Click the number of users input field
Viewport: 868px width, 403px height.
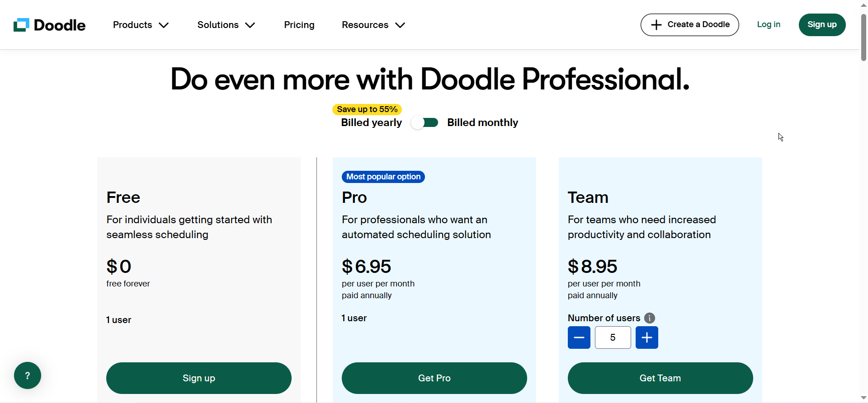pyautogui.click(x=613, y=337)
